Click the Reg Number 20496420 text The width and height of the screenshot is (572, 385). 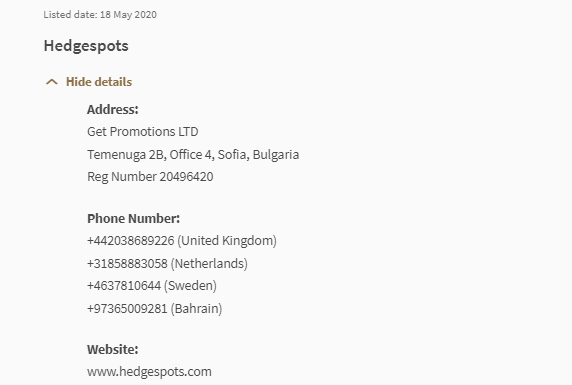[x=150, y=177]
